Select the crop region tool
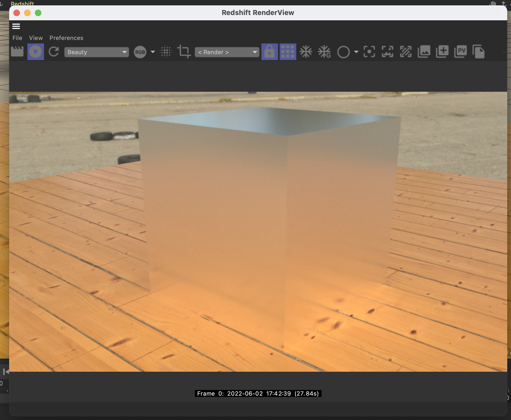 184,52
